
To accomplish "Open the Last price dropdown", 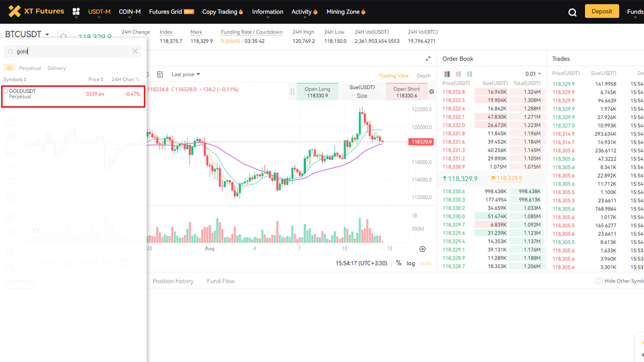I will pos(186,75).
